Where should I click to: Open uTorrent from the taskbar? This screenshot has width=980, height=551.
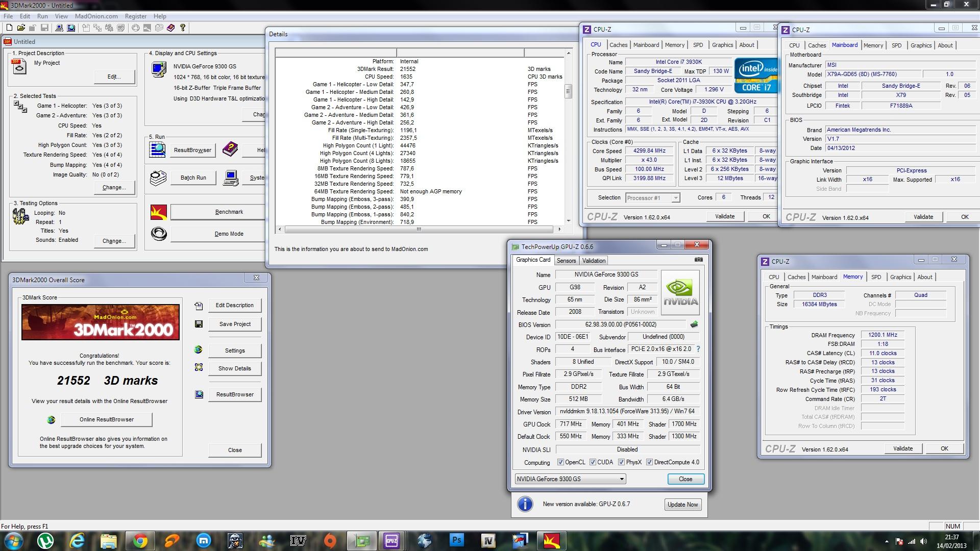click(45, 540)
